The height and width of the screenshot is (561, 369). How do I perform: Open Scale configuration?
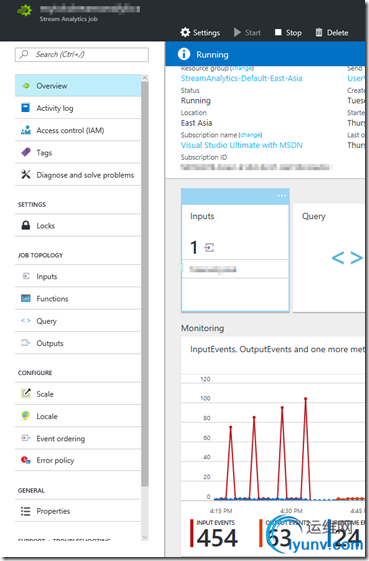coord(78,394)
